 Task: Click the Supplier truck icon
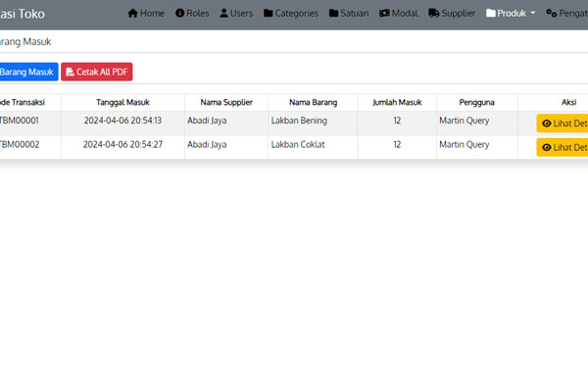click(x=434, y=13)
